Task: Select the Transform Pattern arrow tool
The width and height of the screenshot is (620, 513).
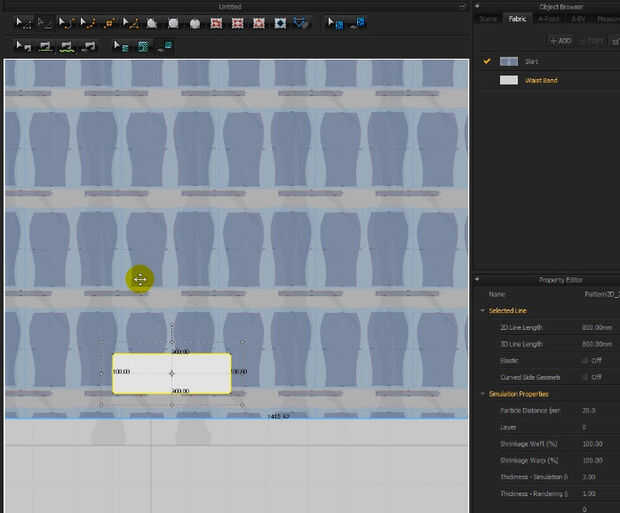Action: [22, 22]
